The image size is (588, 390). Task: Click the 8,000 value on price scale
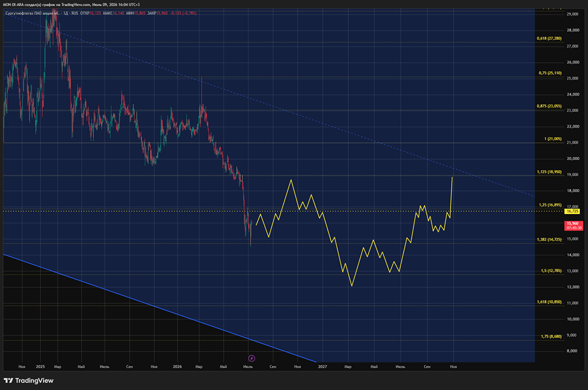click(x=572, y=351)
